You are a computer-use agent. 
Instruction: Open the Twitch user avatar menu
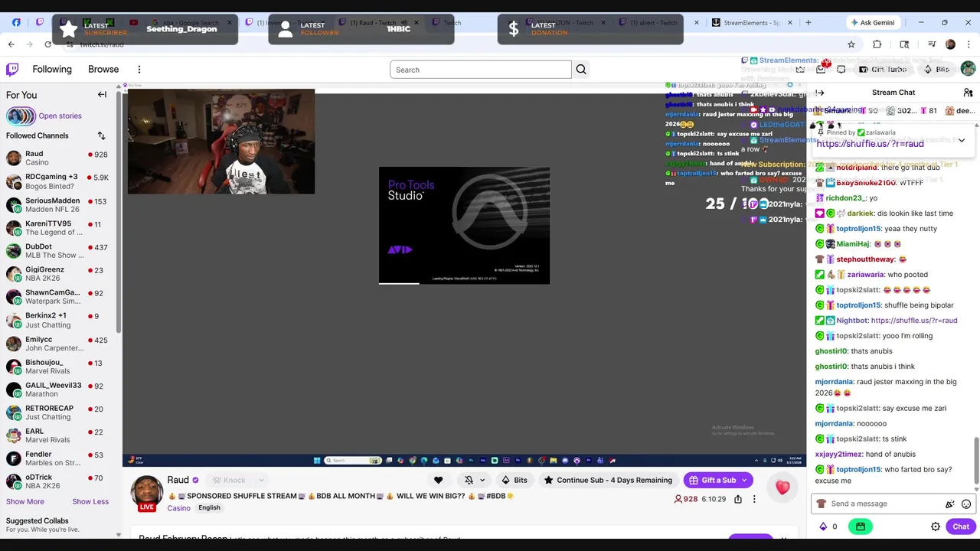968,69
